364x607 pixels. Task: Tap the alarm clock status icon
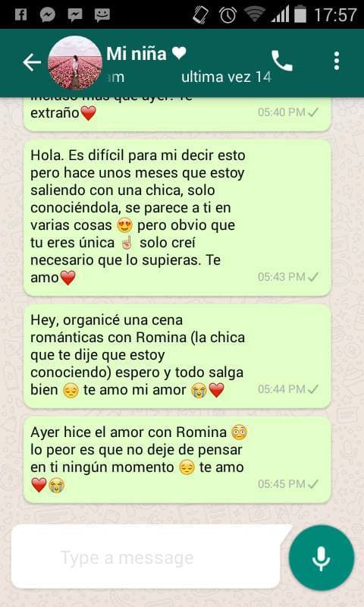pyautogui.click(x=227, y=14)
